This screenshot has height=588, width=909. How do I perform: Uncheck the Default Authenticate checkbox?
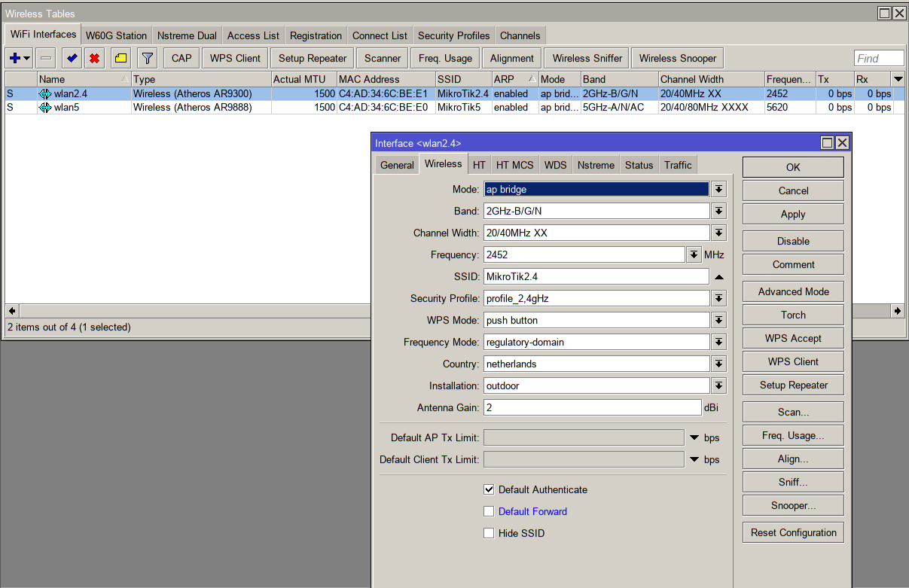point(490,489)
